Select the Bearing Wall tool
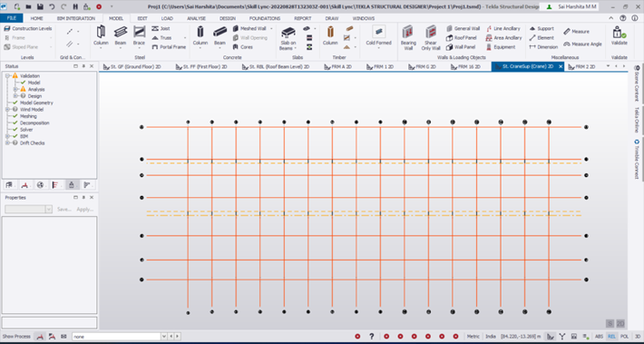The height and width of the screenshot is (344, 644). [408, 38]
